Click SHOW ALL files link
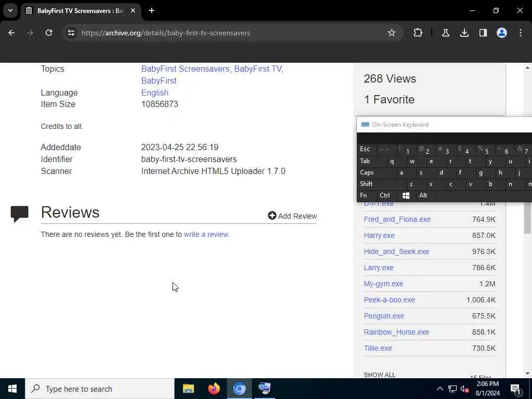 [x=379, y=375]
